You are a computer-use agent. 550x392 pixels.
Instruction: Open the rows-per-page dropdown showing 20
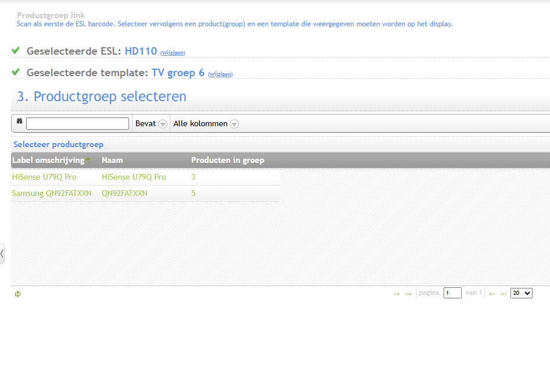(x=521, y=293)
